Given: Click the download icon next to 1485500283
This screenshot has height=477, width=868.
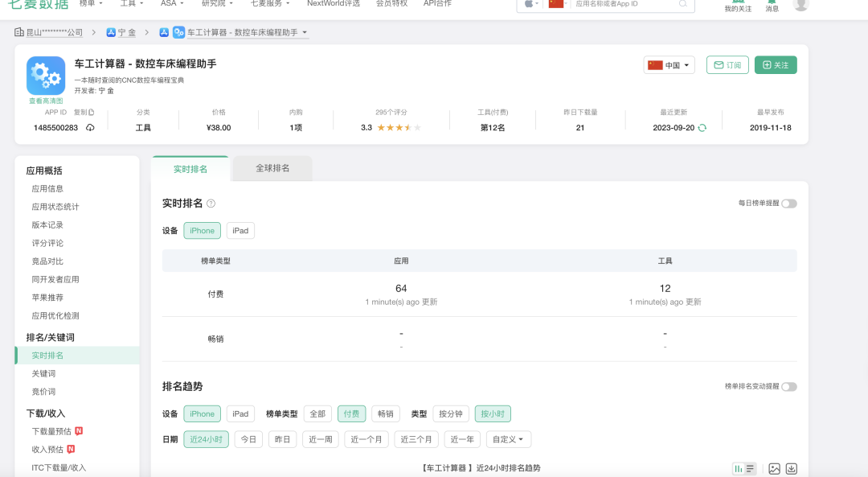Looking at the screenshot, I should point(90,127).
